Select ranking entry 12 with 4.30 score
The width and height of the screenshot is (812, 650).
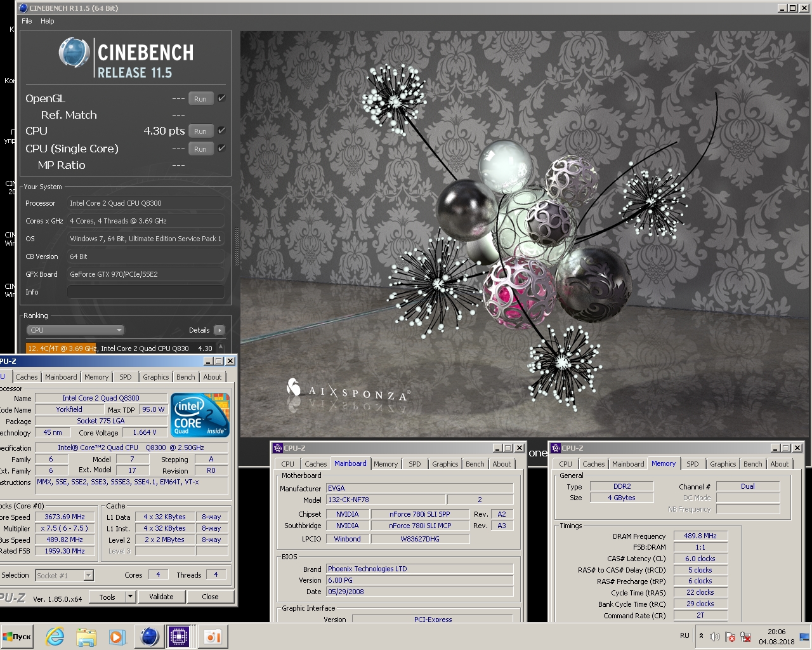[x=121, y=348]
